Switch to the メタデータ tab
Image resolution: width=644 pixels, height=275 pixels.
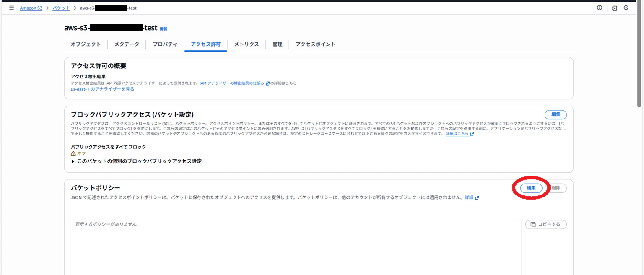[127, 44]
